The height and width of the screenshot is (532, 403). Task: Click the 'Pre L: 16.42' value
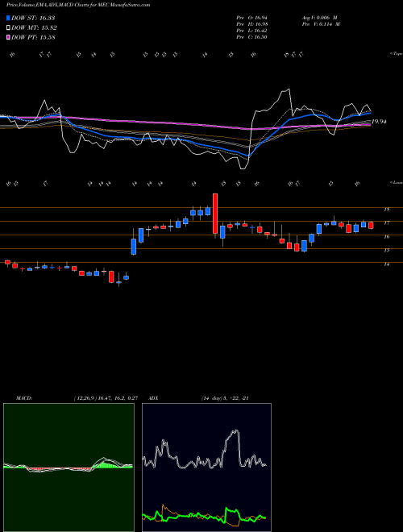tap(251, 31)
